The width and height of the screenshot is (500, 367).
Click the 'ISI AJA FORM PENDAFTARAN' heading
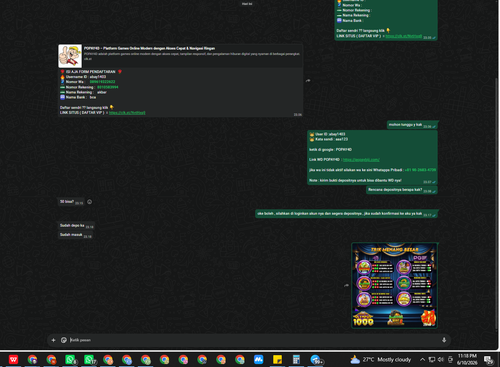90,72
